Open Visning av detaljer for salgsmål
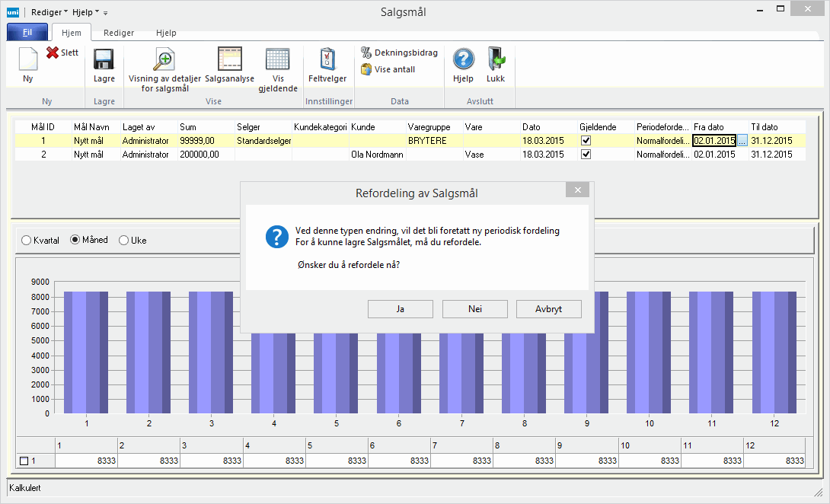Image resolution: width=830 pixels, height=504 pixels. tap(164, 60)
